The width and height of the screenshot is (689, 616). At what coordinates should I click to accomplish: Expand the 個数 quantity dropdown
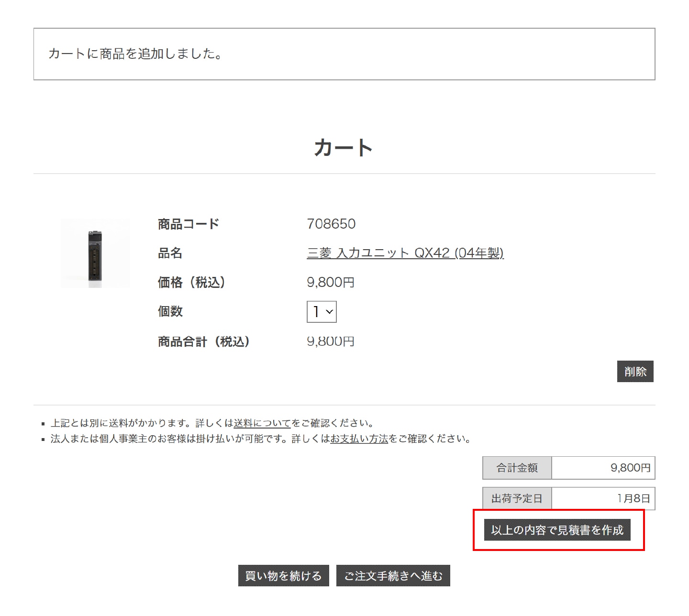tap(322, 312)
